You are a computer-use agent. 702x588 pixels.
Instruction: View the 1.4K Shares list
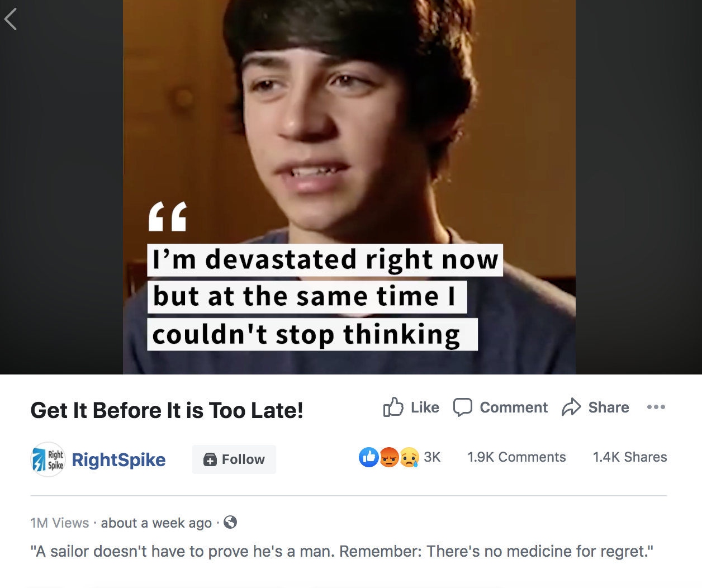point(630,457)
